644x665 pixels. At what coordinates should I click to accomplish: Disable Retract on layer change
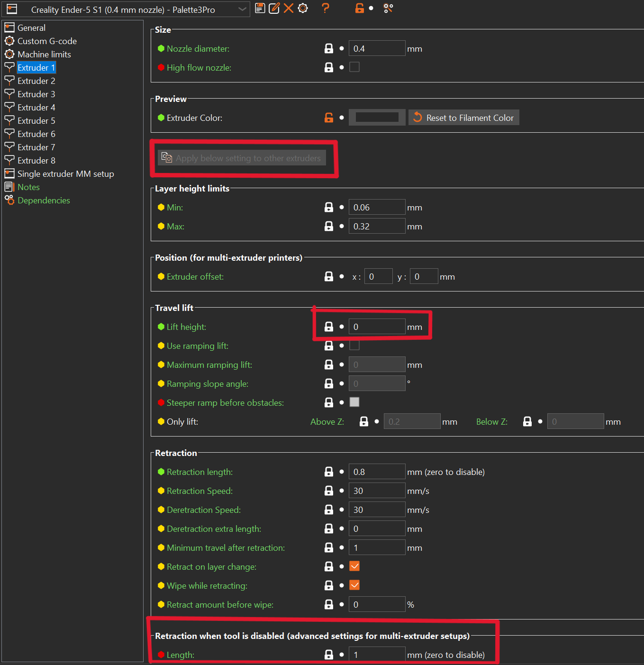(x=354, y=566)
